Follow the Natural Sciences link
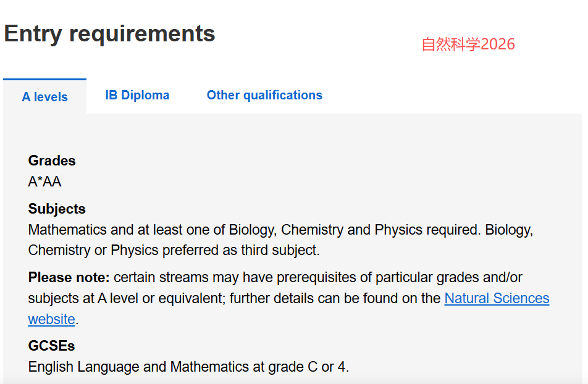588x384 pixels. point(497,298)
